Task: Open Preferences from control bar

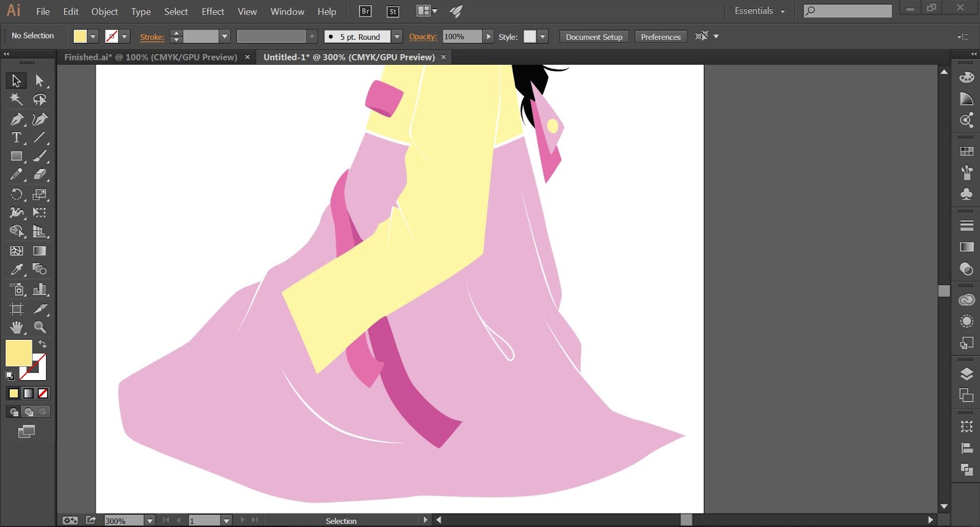Action: tap(660, 37)
